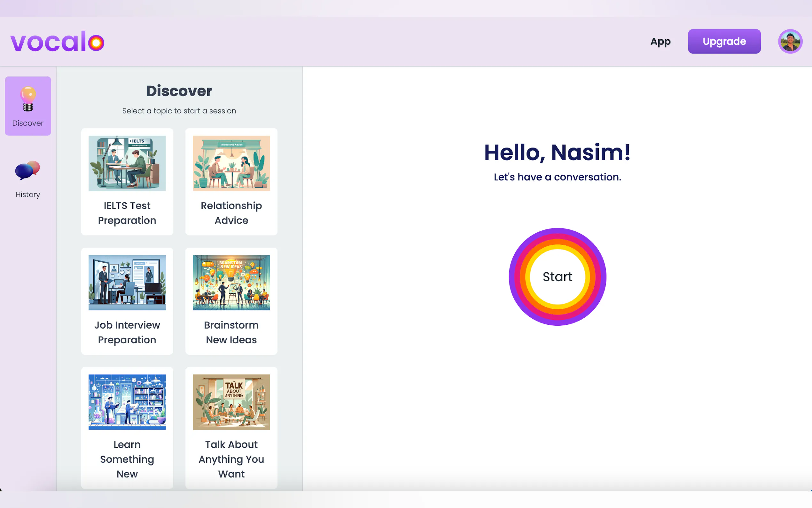
Task: Open the Learn Something New illustration
Action: pos(127,402)
